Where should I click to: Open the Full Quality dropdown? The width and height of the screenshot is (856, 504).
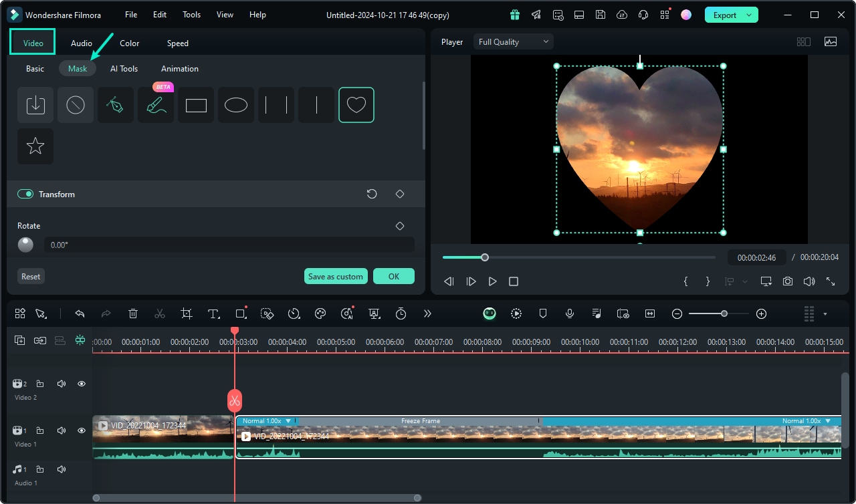514,41
